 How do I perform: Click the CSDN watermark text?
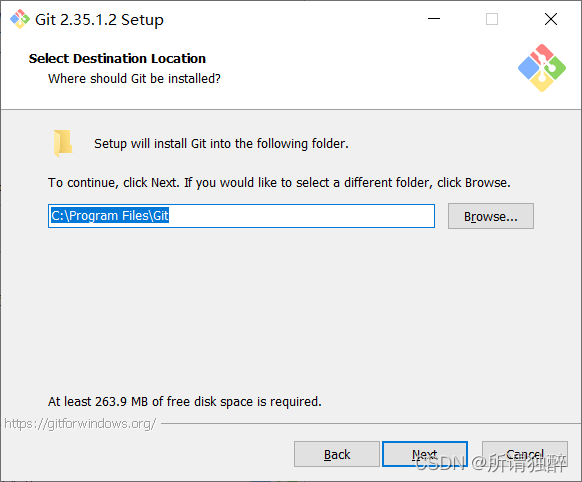coord(491,463)
